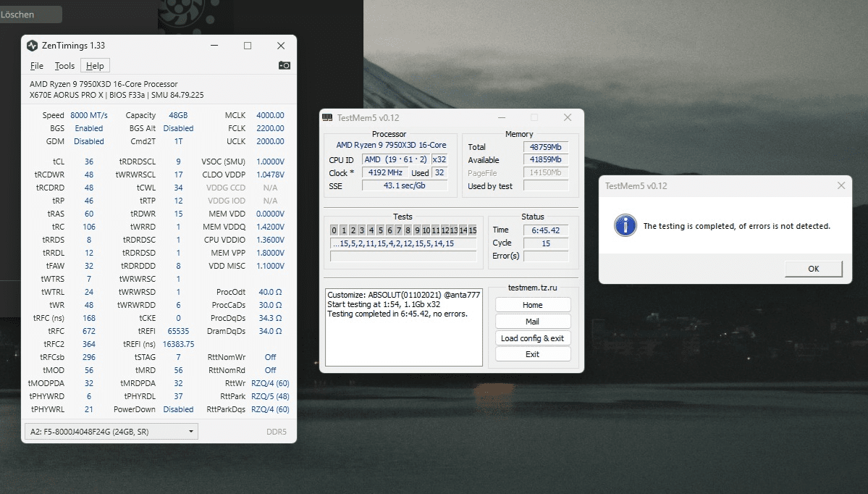Image resolution: width=868 pixels, height=494 pixels.
Task: Click the Mail button in TestMem5
Action: [x=533, y=321]
